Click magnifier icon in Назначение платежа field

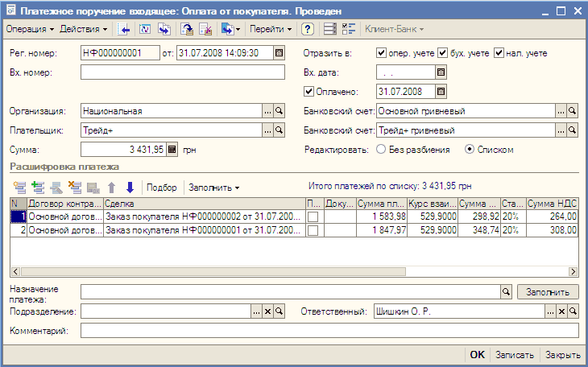507,291
